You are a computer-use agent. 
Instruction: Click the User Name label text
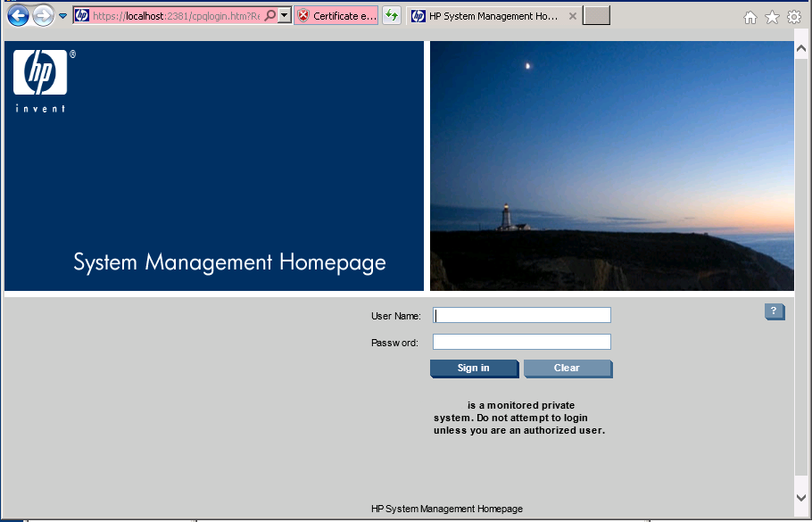pyautogui.click(x=396, y=316)
